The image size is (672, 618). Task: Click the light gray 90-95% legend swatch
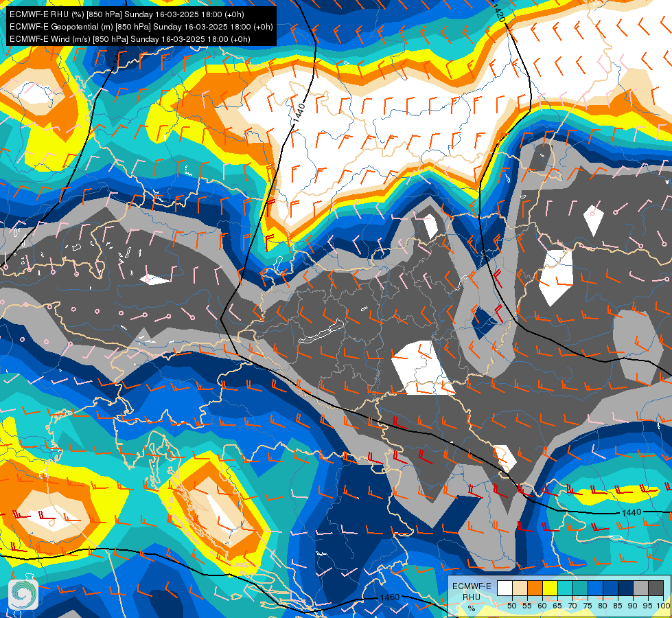[640, 588]
